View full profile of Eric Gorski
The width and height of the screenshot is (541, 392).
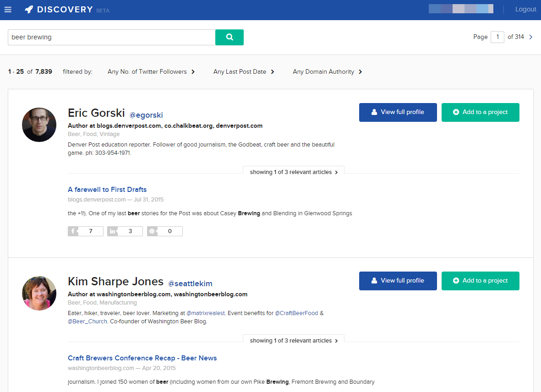pyautogui.click(x=398, y=112)
